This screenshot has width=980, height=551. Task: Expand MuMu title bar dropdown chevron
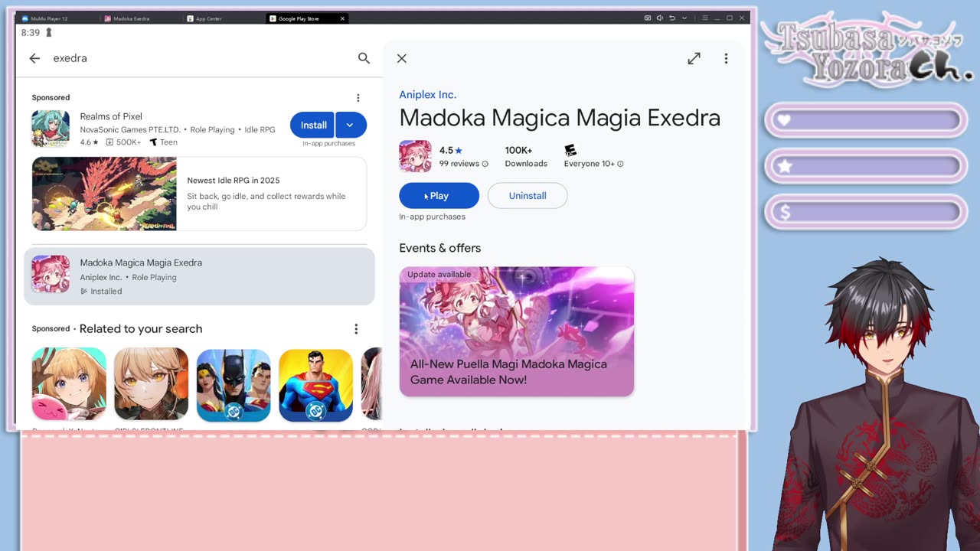pos(684,18)
